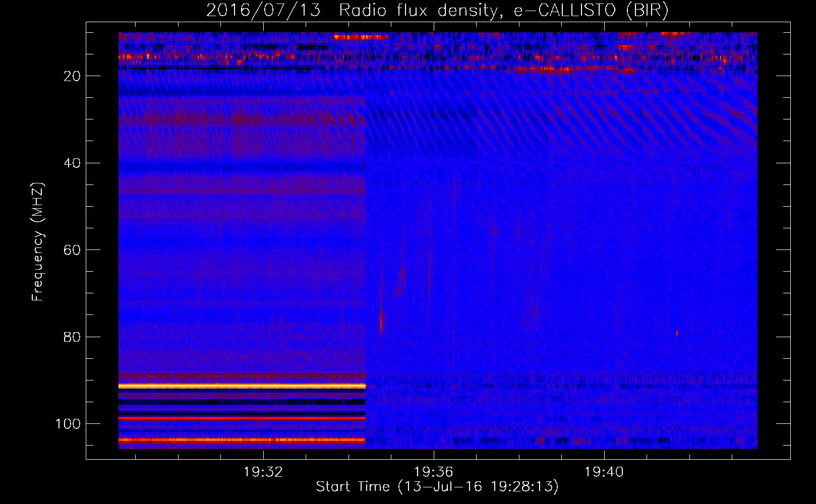The width and height of the screenshot is (816, 504).
Task: Click the 40 MHz frequency tick label
Action: coord(72,163)
